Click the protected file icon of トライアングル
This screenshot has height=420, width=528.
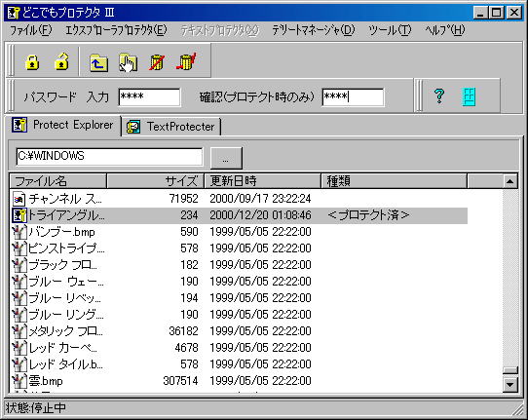click(19, 215)
